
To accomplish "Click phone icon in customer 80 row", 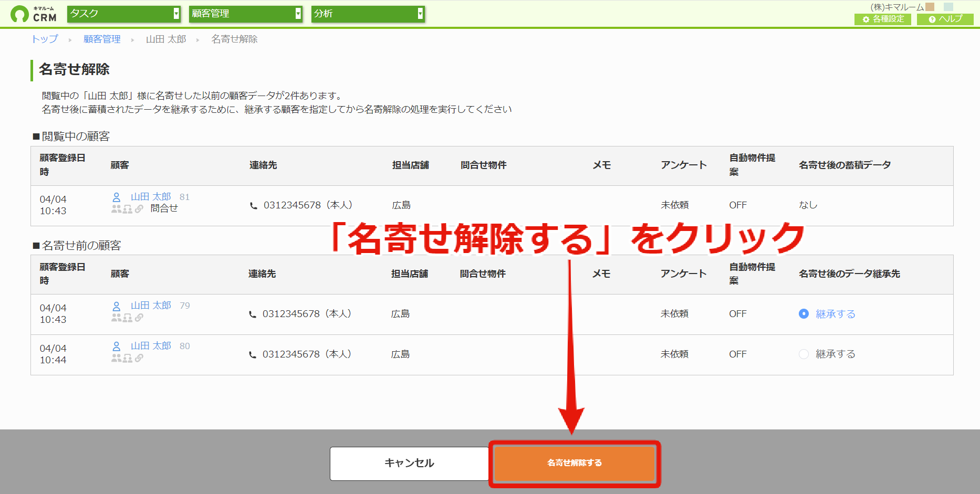I will click(x=253, y=355).
